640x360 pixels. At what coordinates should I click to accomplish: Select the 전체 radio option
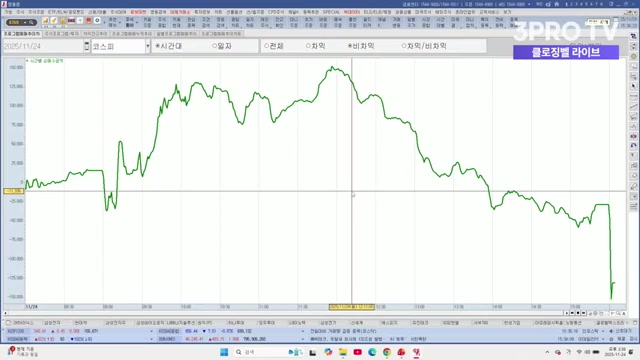[x=267, y=46]
